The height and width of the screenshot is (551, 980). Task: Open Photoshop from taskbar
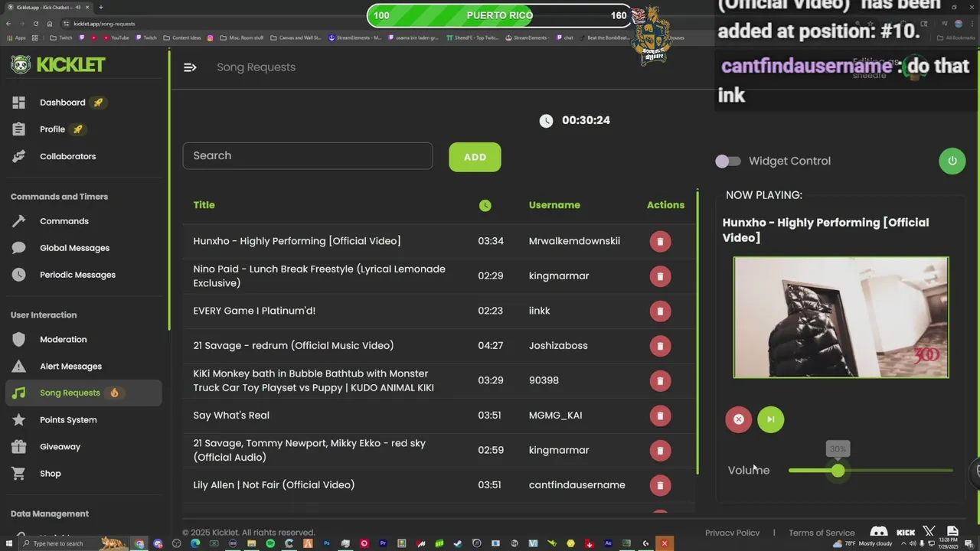(327, 543)
